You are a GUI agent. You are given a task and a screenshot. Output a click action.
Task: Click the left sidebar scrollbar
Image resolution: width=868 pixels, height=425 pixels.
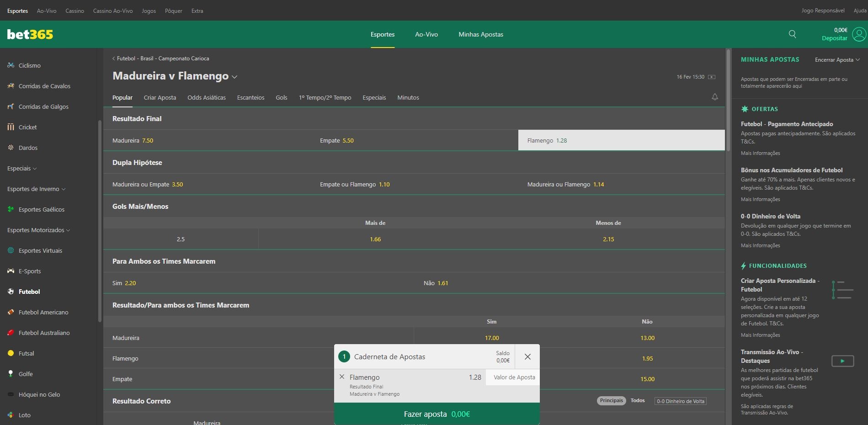pyautogui.click(x=100, y=221)
